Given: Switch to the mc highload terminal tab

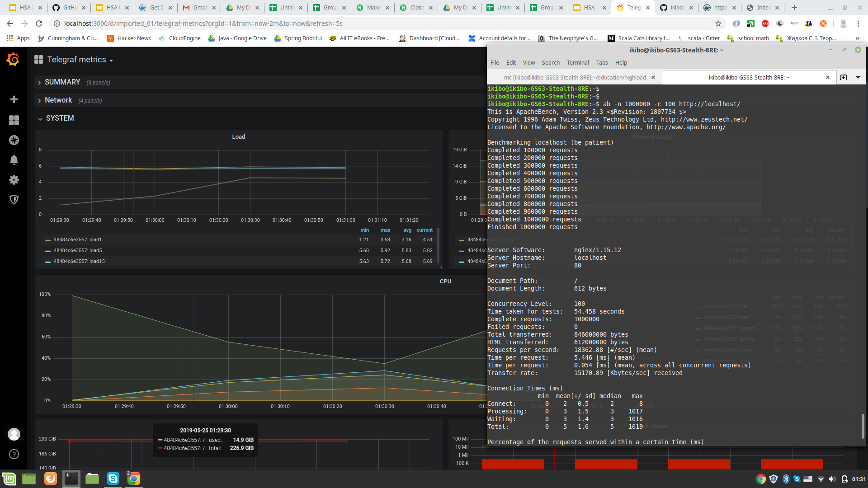Looking at the screenshot, I should click(x=575, y=77).
